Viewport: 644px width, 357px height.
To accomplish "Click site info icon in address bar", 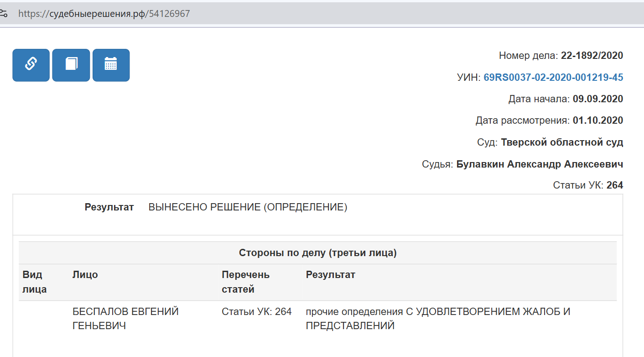I will (x=4, y=14).
